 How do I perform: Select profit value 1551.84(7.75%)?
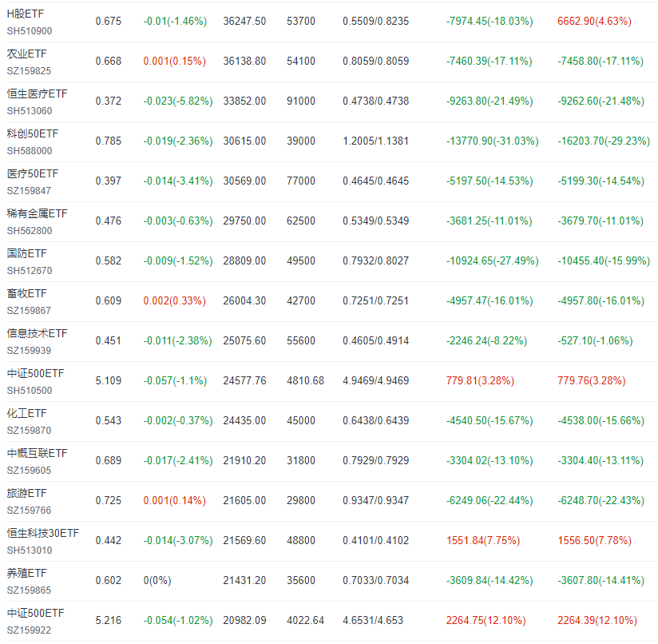[483, 540]
